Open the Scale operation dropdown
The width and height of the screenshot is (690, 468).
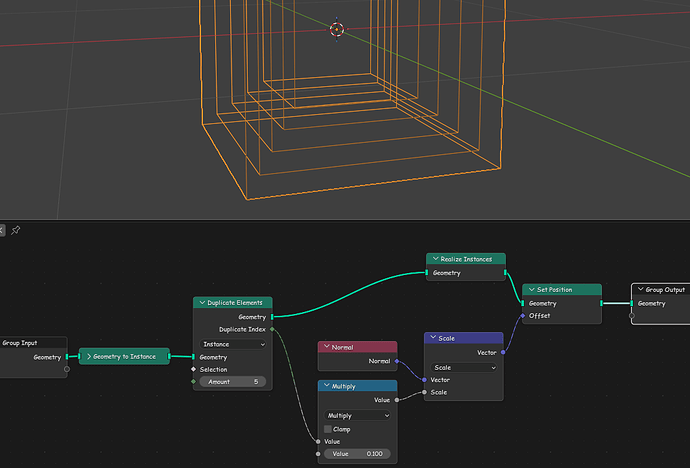pos(463,368)
